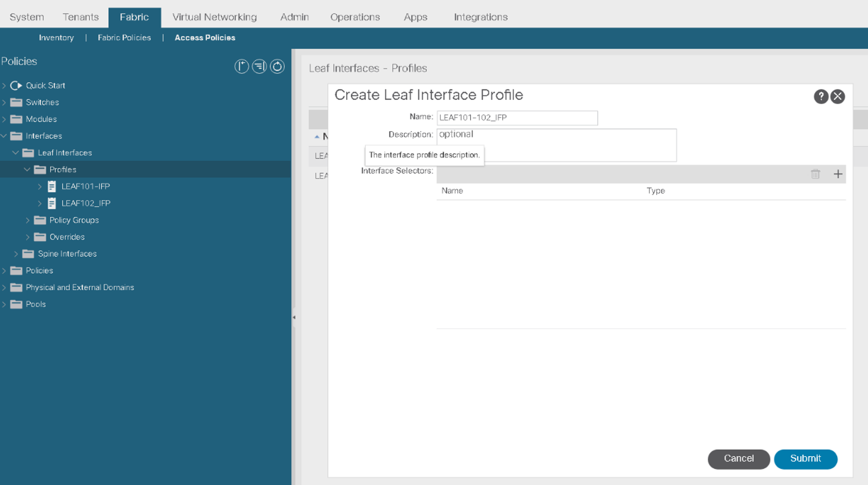
Task: Expand the Quick Start node
Action: pos(4,85)
